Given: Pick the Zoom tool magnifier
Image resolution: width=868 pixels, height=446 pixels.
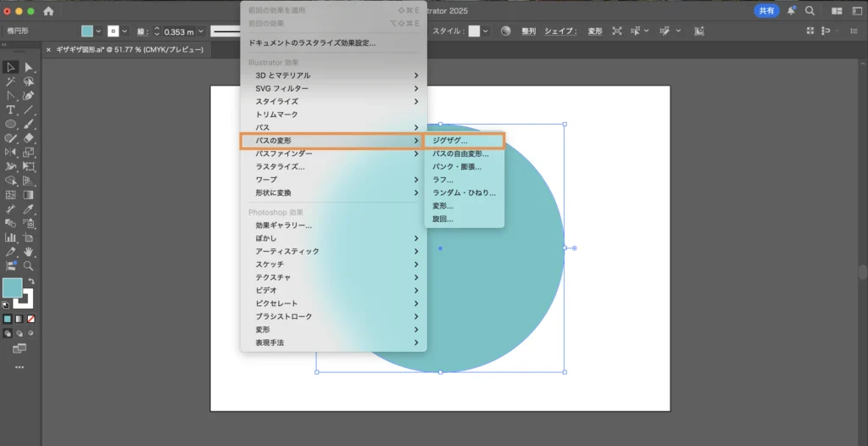Looking at the screenshot, I should pyautogui.click(x=29, y=265).
